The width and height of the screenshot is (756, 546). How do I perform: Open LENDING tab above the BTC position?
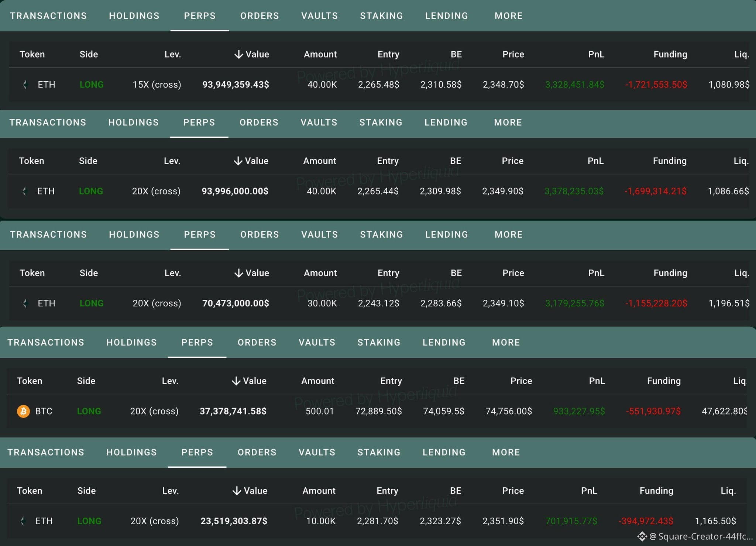(444, 343)
